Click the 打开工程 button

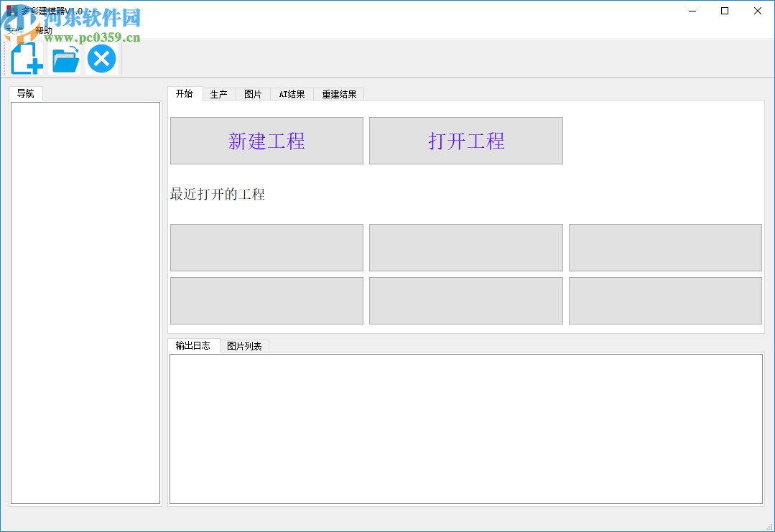coord(466,141)
